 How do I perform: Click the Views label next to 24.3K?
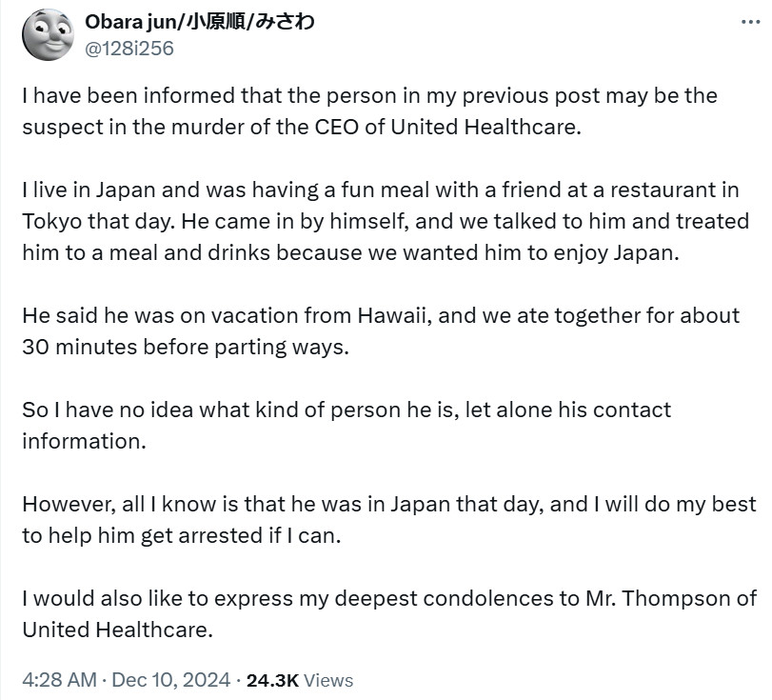tap(327, 680)
